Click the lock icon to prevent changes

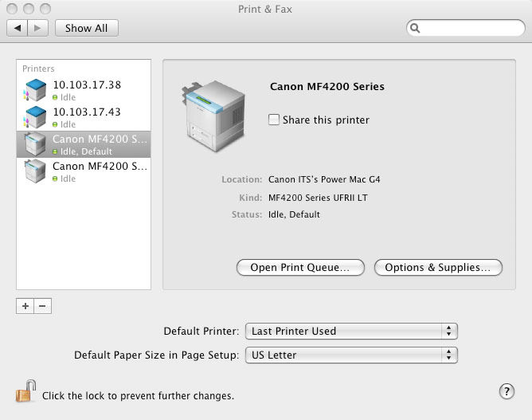point(25,392)
